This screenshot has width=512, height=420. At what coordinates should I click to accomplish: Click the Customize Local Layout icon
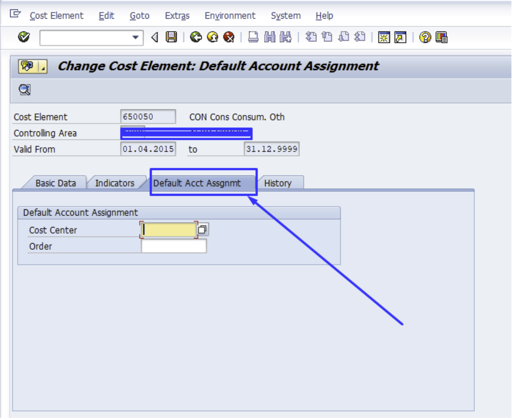[441, 37]
